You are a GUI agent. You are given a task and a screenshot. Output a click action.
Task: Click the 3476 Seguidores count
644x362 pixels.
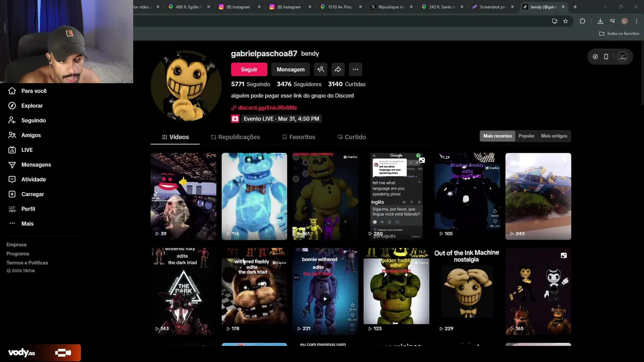pyautogui.click(x=299, y=84)
